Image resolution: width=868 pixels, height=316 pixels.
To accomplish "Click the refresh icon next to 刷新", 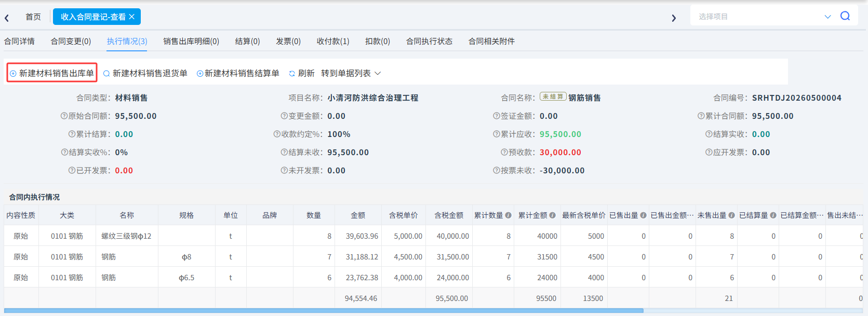I will click(292, 74).
